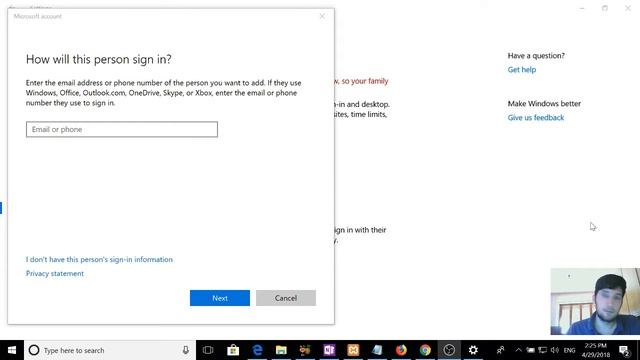The height and width of the screenshot is (360, 640).
Task: Click the battery icon in system tray
Action: coord(530,350)
